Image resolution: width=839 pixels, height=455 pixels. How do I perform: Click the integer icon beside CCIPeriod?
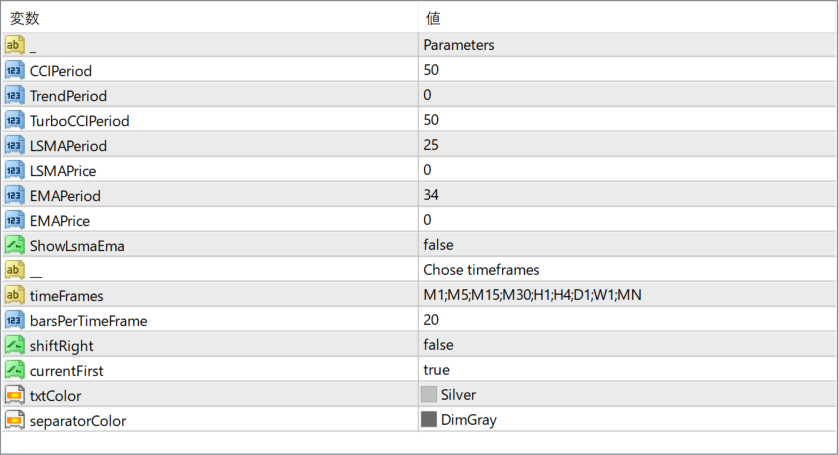tap(14, 70)
